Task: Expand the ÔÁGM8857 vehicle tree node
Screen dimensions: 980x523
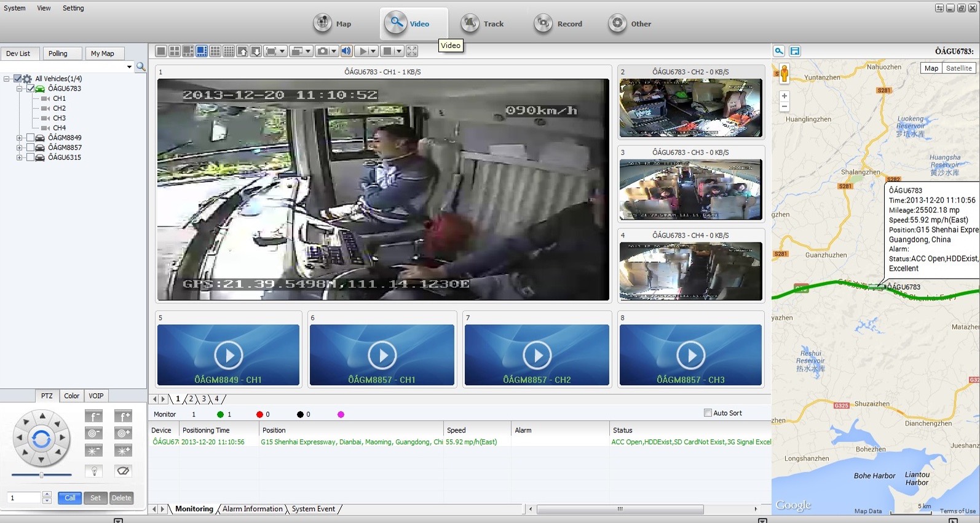Action: (19, 148)
